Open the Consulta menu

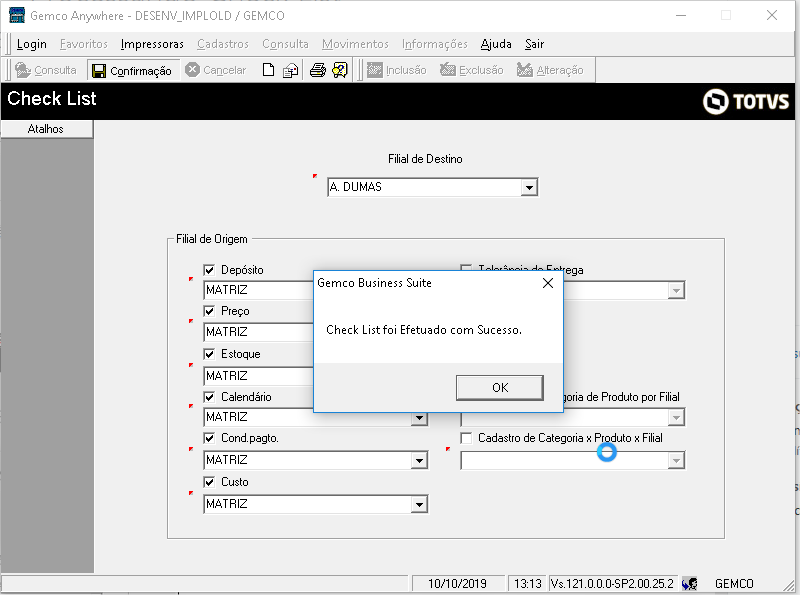285,44
